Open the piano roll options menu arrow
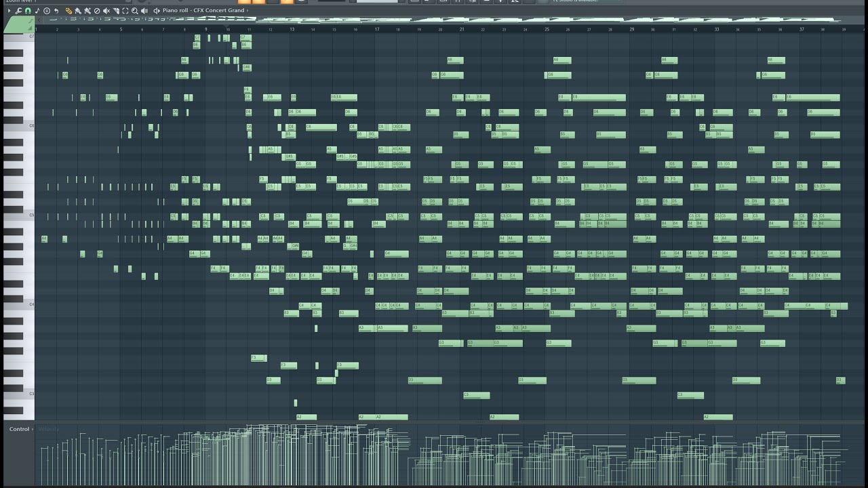868x488 pixels. 9,11
